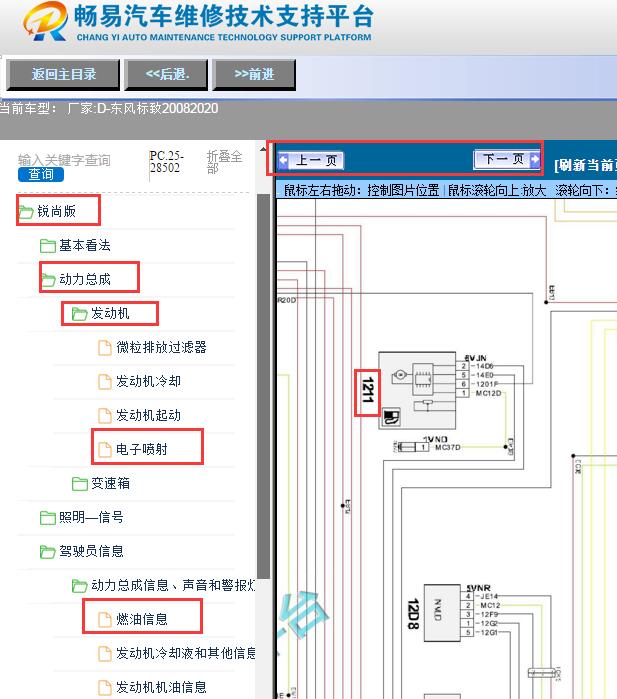Click the 发动机起动 page icon
This screenshot has height=699, width=617.
point(105,415)
